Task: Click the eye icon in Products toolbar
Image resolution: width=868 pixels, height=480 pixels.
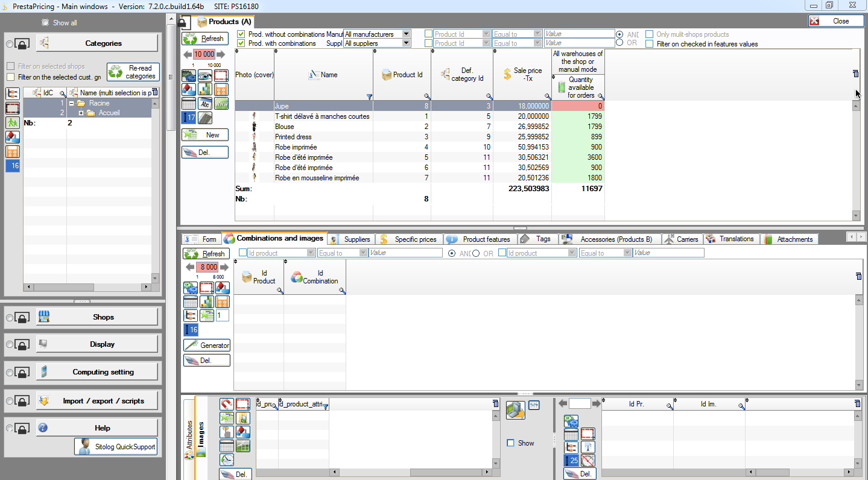Action: pos(205,76)
